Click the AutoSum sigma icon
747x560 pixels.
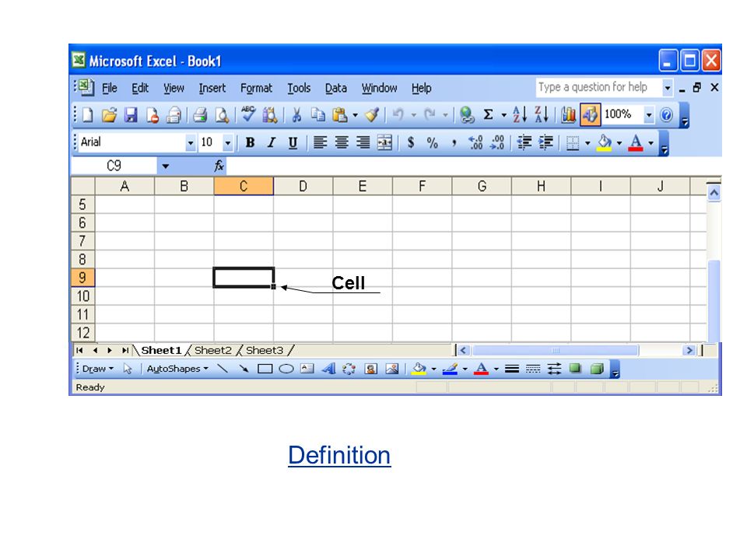tap(489, 115)
